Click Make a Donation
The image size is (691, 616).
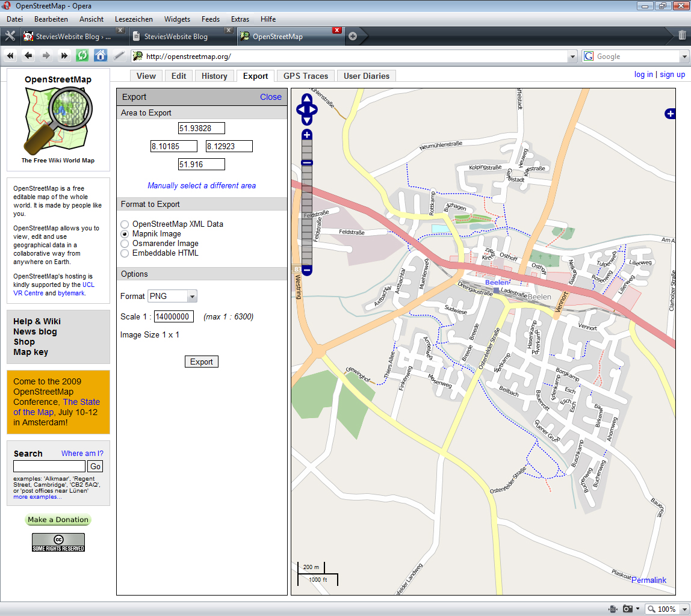tap(58, 520)
